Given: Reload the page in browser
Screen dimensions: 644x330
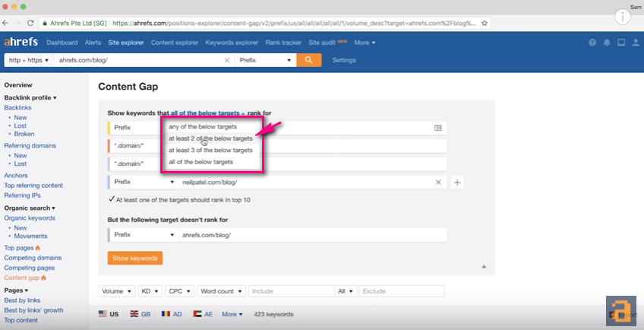Looking at the screenshot, I should tap(30, 23).
